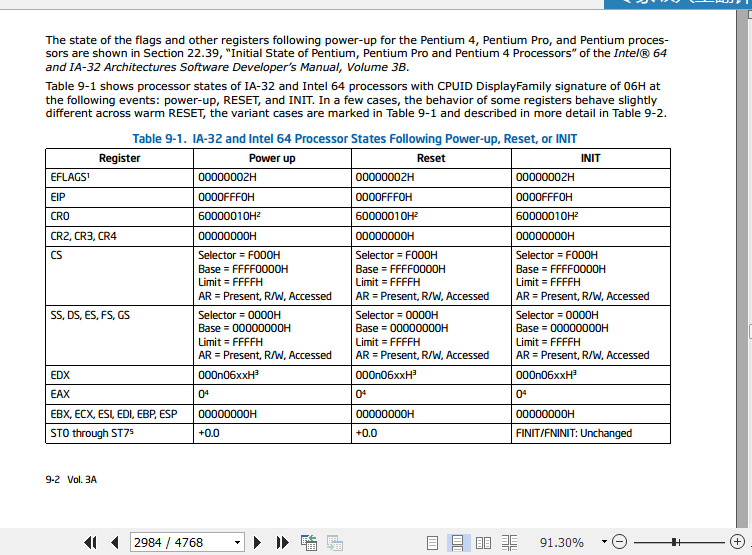
Task: Zoom in with the plus button
Action: 737,542
